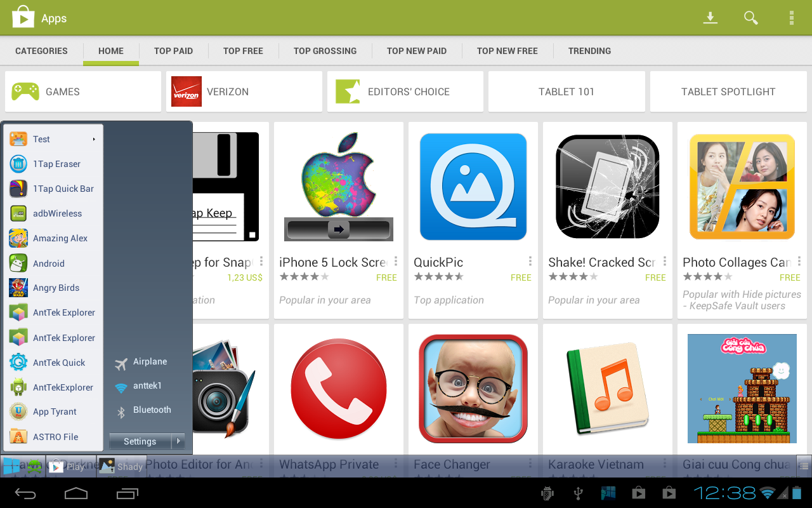Select the HOME tab
Image resolution: width=812 pixels, height=508 pixels.
click(111, 51)
